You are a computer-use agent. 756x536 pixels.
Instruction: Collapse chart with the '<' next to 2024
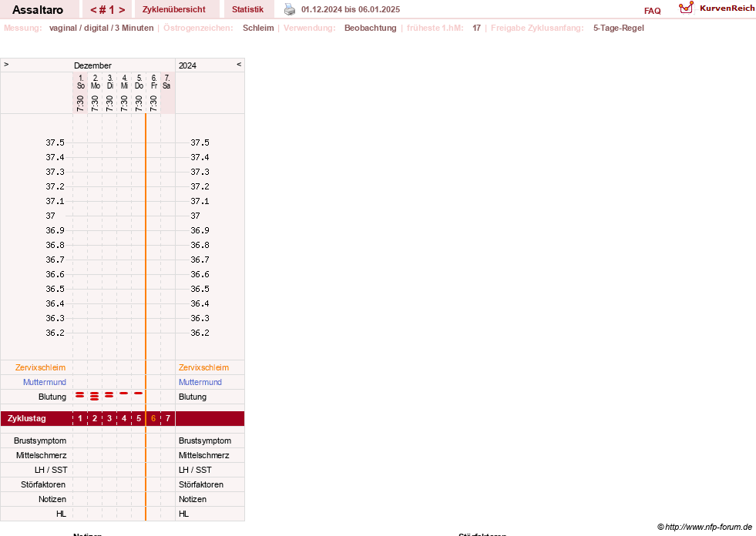pos(239,64)
